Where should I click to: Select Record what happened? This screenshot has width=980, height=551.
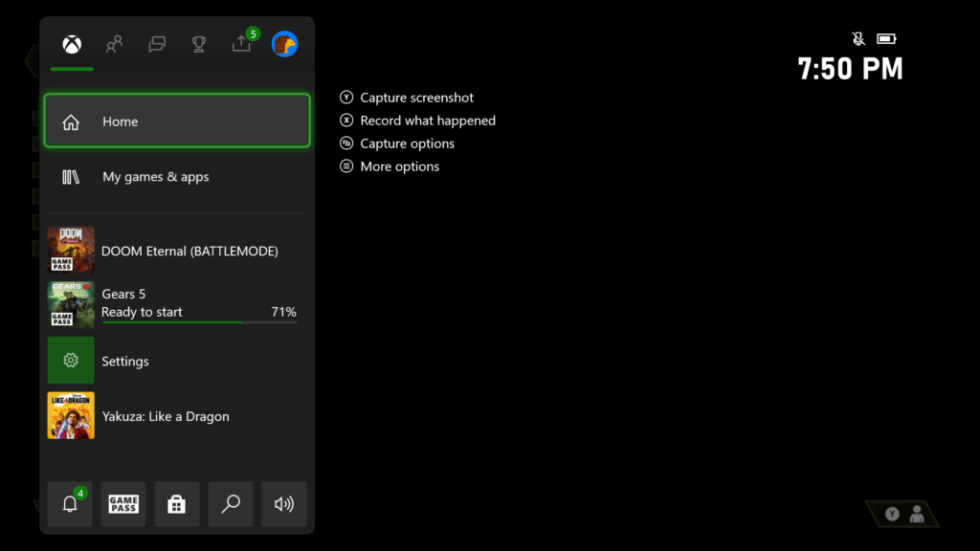pos(428,121)
